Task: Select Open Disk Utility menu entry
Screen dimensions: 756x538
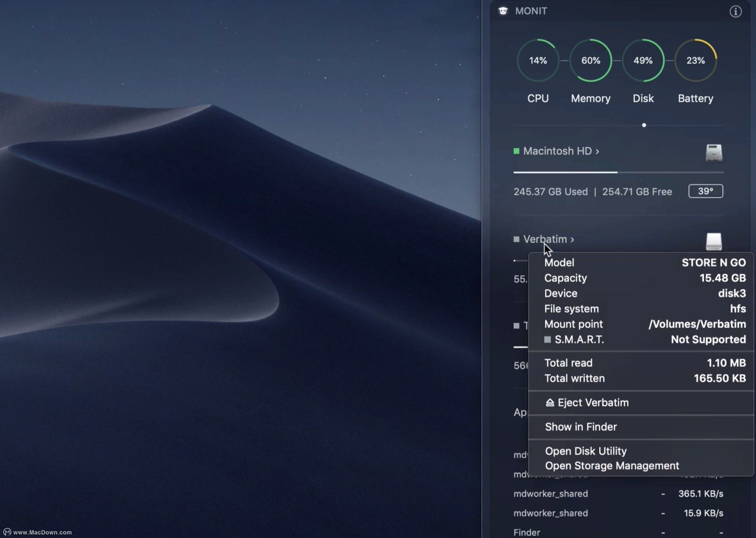Action: tap(585, 451)
